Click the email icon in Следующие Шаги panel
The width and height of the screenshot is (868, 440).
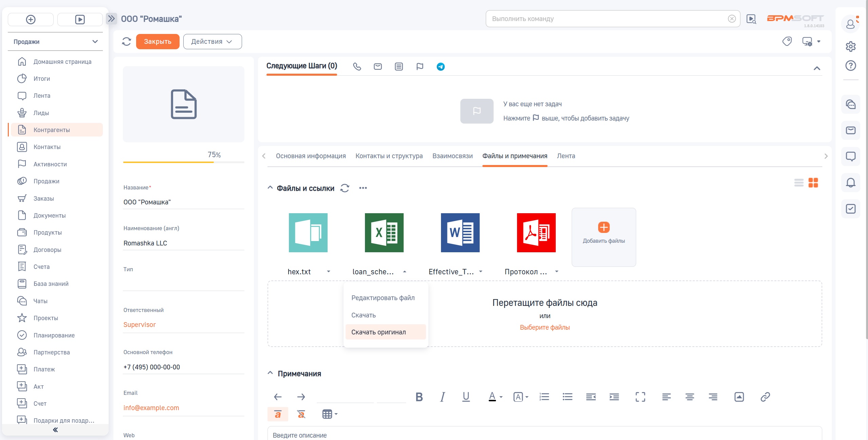click(x=378, y=67)
